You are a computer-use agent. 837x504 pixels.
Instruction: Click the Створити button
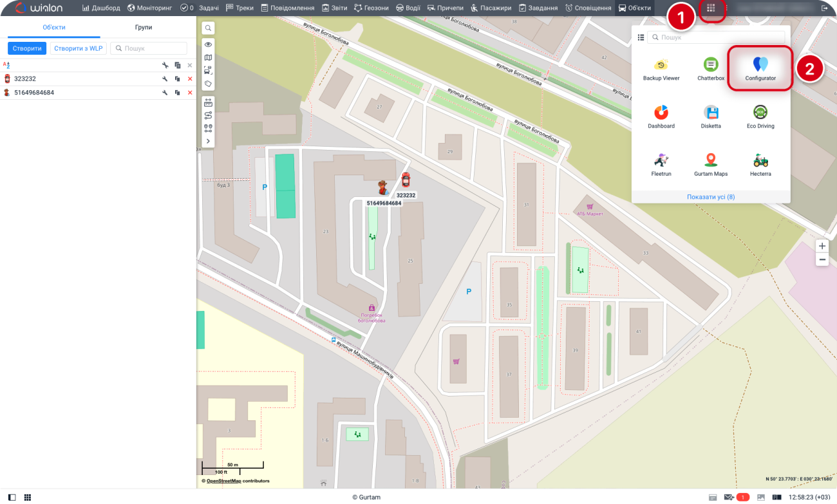(x=27, y=48)
